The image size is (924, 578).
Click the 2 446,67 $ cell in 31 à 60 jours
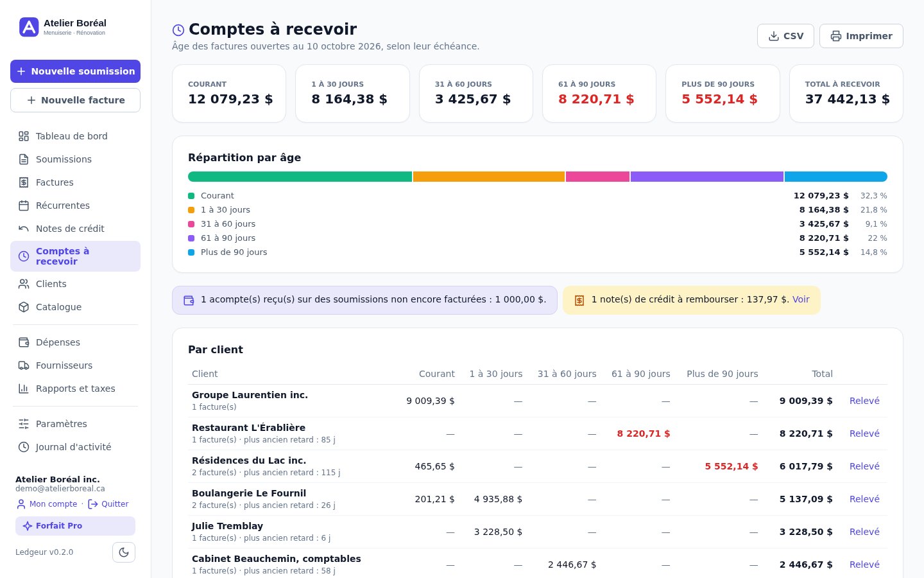[x=572, y=565]
